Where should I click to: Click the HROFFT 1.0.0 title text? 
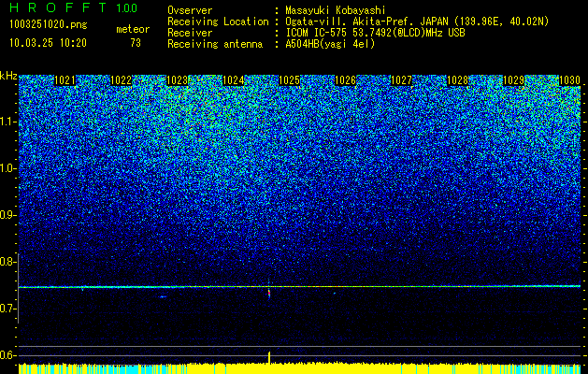[x=73, y=7]
